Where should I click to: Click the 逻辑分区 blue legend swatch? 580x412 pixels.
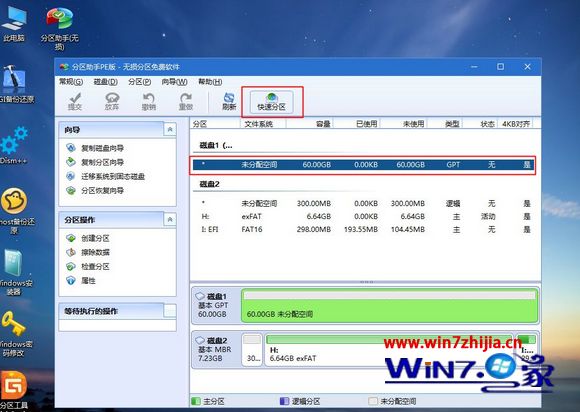[284, 401]
